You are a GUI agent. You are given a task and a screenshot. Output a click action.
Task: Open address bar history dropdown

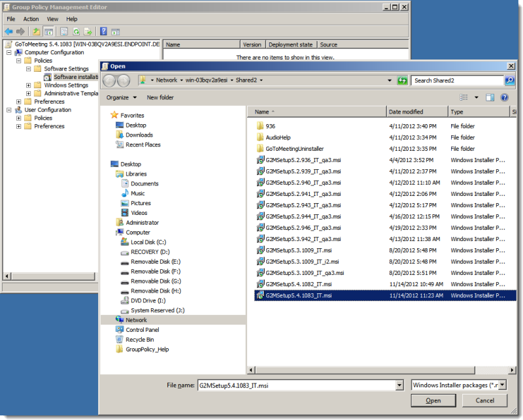coord(390,80)
